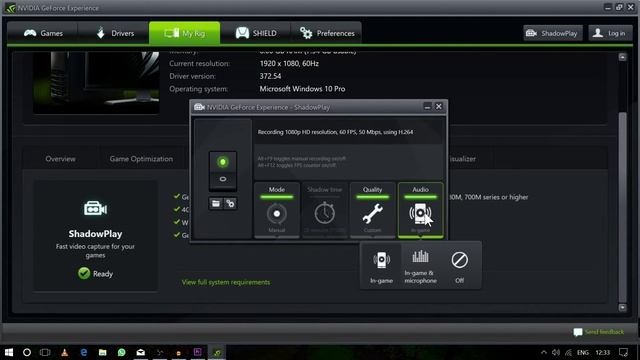640x360 pixels.
Task: Click Cortana circle icon on taskbar
Action: 27,352
